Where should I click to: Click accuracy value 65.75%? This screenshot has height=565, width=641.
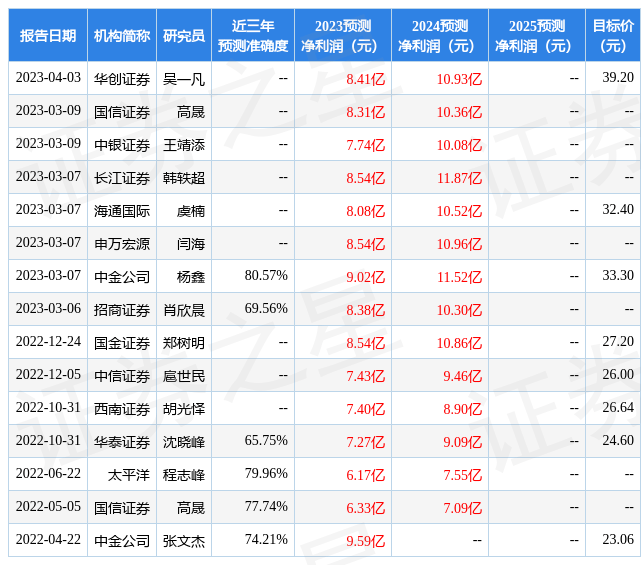(266, 441)
